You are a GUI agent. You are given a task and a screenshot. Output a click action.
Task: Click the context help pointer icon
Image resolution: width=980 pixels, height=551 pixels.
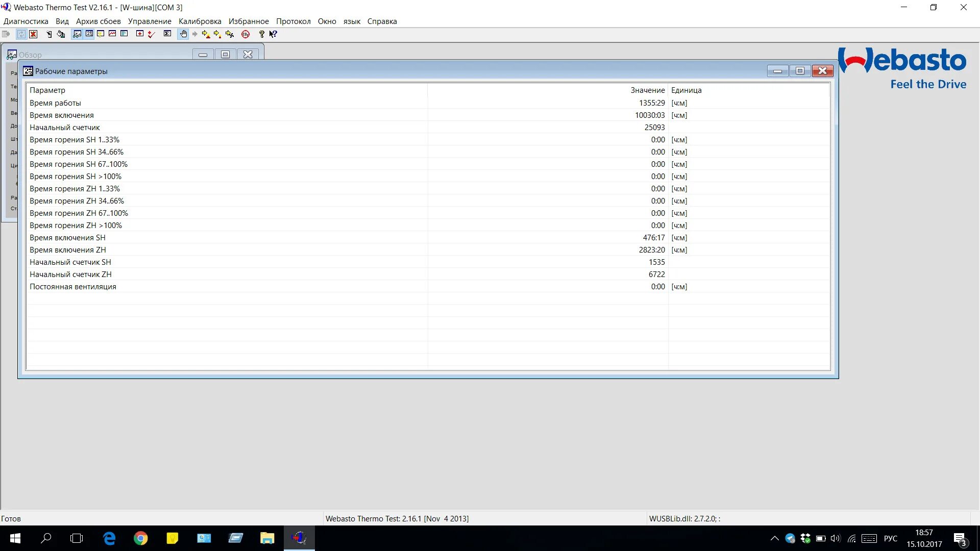273,34
